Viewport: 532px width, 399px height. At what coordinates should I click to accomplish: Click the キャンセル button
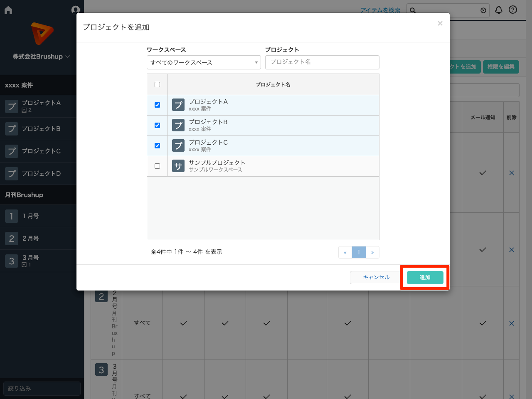pyautogui.click(x=376, y=278)
